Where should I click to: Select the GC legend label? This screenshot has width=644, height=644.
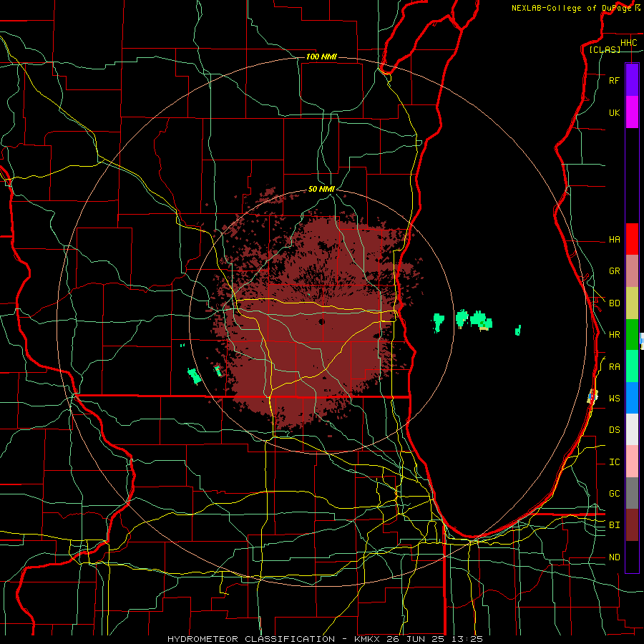tap(614, 493)
